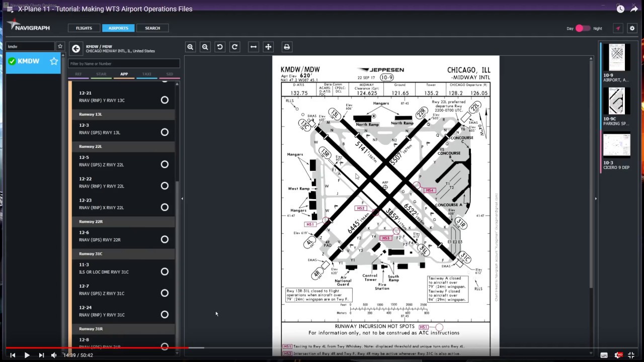
Task: Zoom in on the chart
Action: coord(190,47)
